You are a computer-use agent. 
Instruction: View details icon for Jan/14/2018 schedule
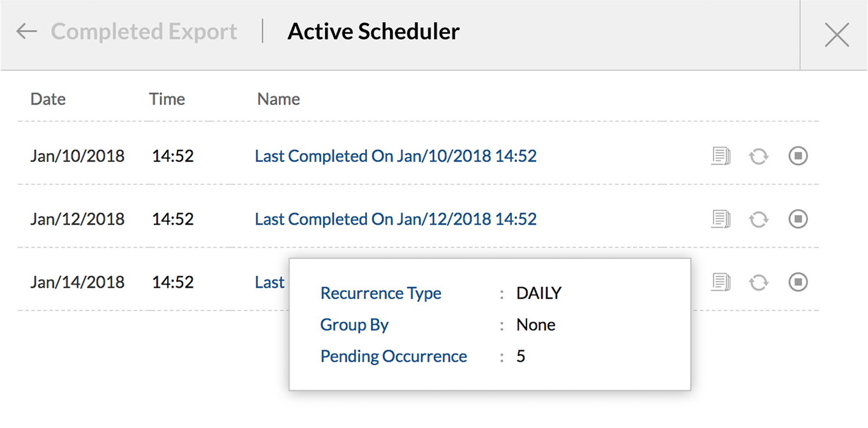click(x=721, y=282)
